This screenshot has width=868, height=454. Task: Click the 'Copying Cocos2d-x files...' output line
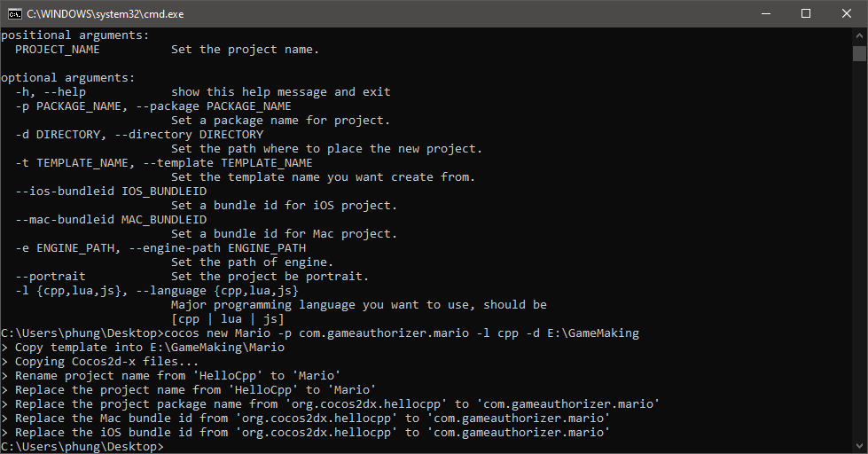[100, 362]
